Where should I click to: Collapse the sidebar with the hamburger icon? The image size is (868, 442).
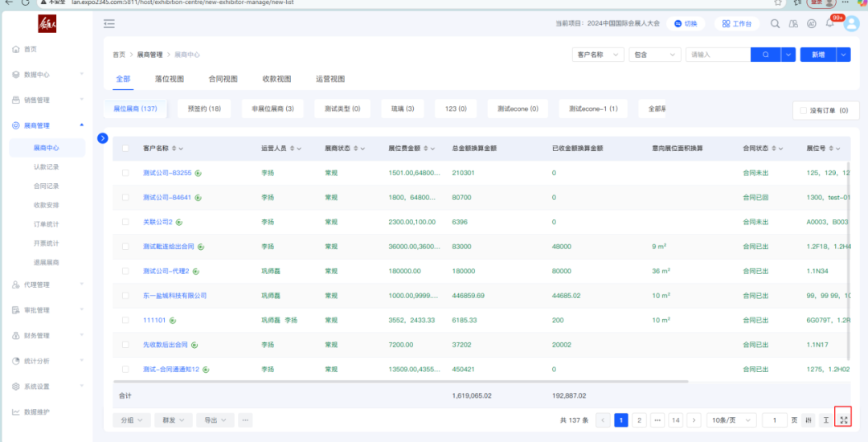pyautogui.click(x=109, y=23)
